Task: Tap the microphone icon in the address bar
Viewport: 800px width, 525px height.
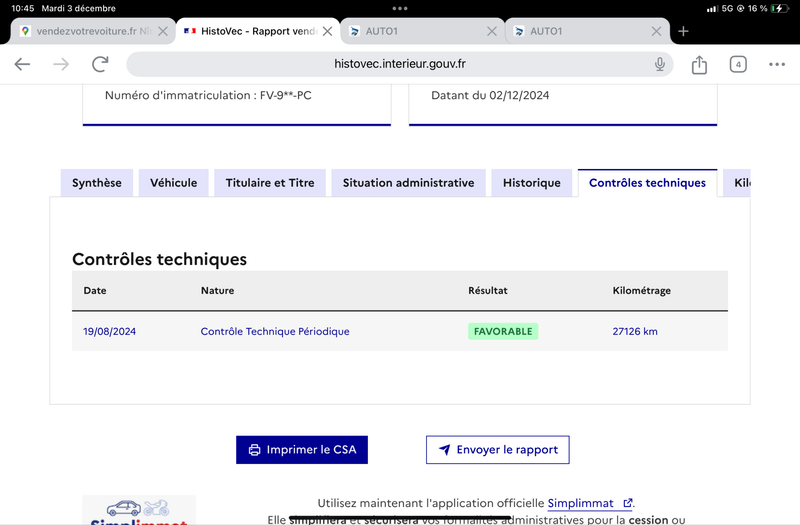Action: click(660, 64)
